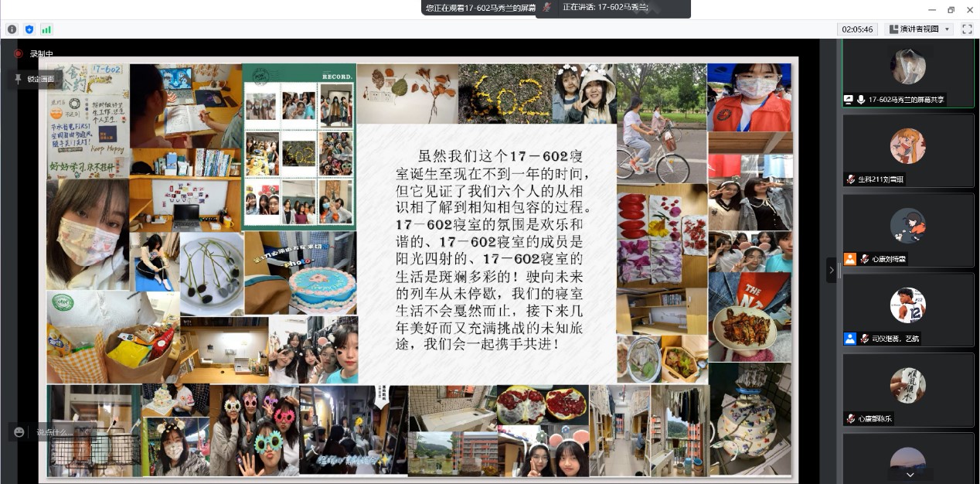Click the red recording indicator icon
This screenshot has height=484, width=980.
tap(18, 54)
